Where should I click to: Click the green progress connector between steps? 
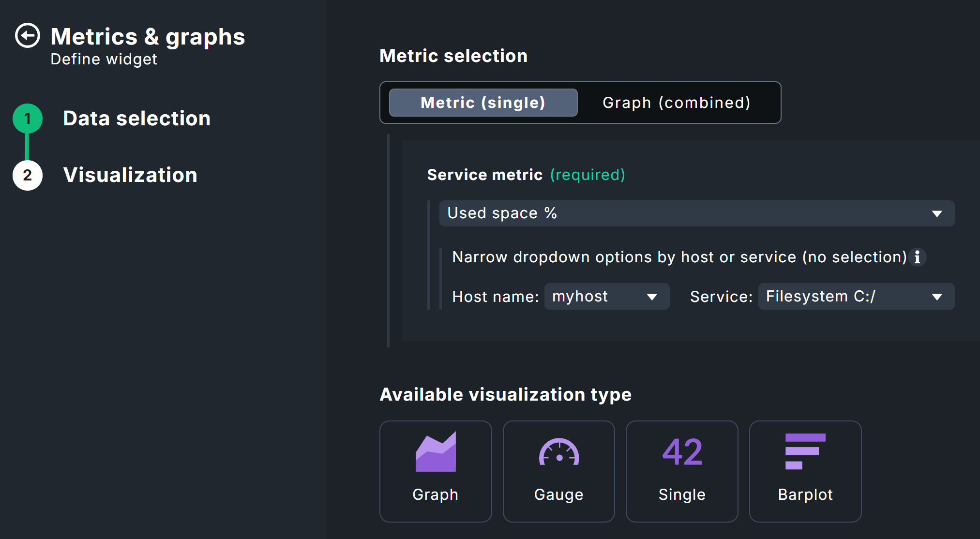pos(28,146)
